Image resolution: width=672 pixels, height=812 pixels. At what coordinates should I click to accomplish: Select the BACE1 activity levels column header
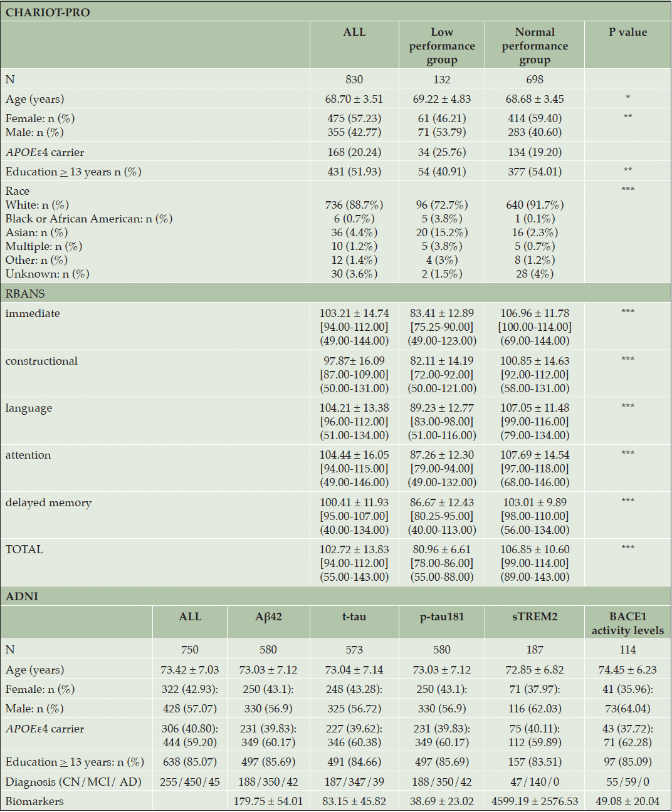coord(627,623)
